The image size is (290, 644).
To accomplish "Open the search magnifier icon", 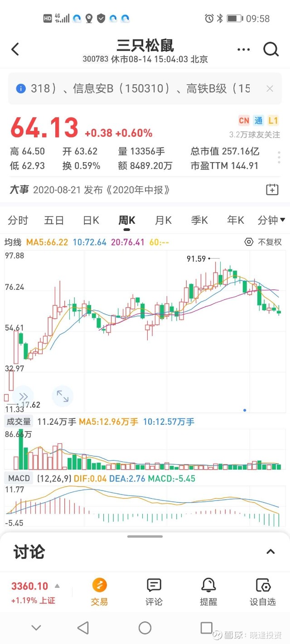I will 271,49.
